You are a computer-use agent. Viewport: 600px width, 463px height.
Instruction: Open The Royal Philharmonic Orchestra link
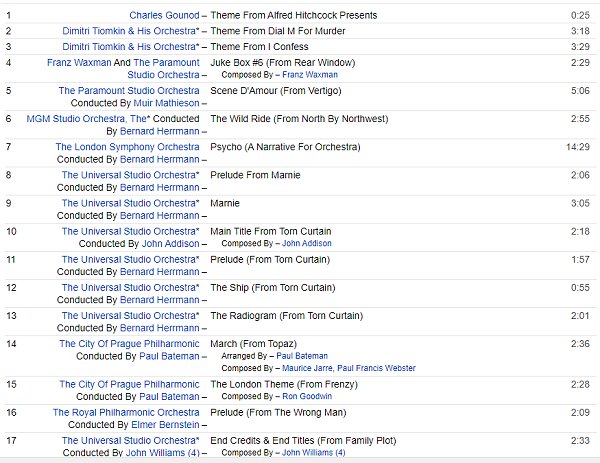126,412
